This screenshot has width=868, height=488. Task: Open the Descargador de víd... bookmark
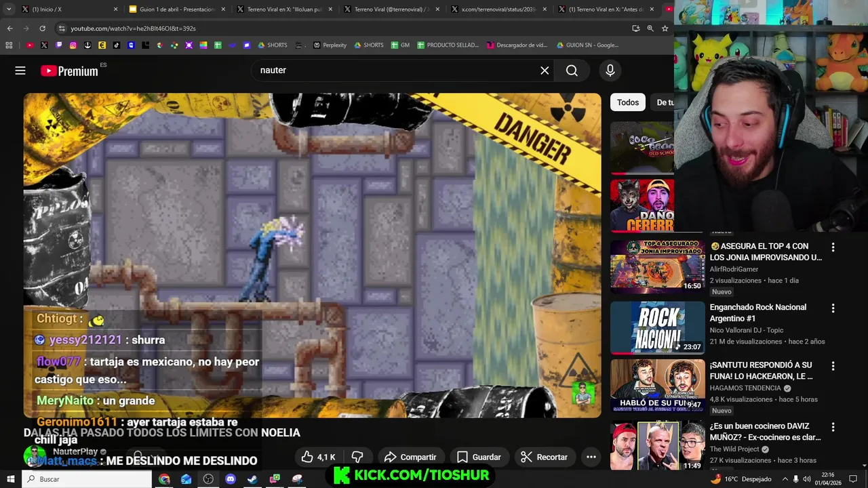pyautogui.click(x=516, y=45)
